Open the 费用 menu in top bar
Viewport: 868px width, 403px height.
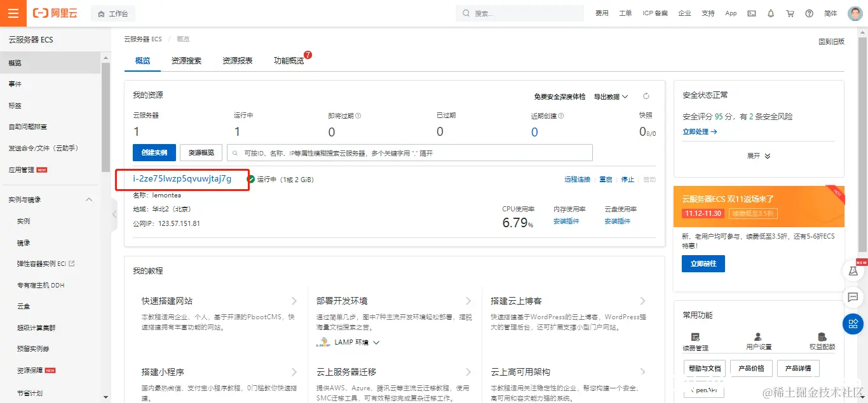pyautogui.click(x=601, y=13)
